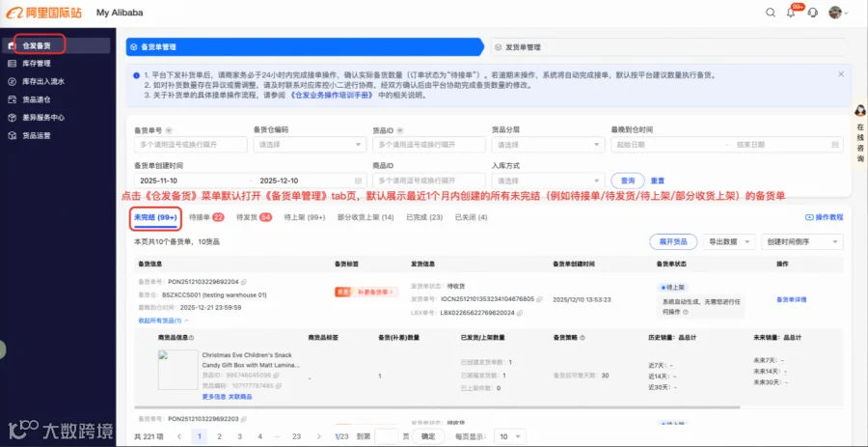Copy the LBX单号 value
Viewport: 868px width, 447px height.
click(x=521, y=313)
